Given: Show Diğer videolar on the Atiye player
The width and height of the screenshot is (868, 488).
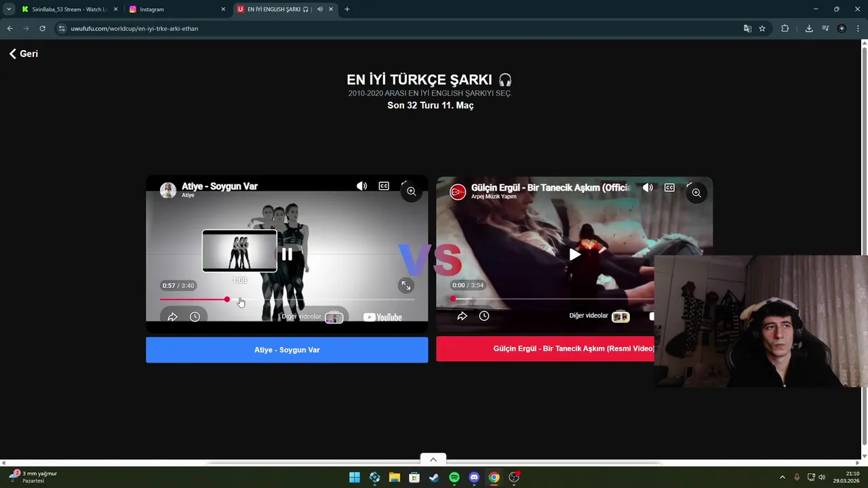Looking at the screenshot, I should pyautogui.click(x=312, y=317).
